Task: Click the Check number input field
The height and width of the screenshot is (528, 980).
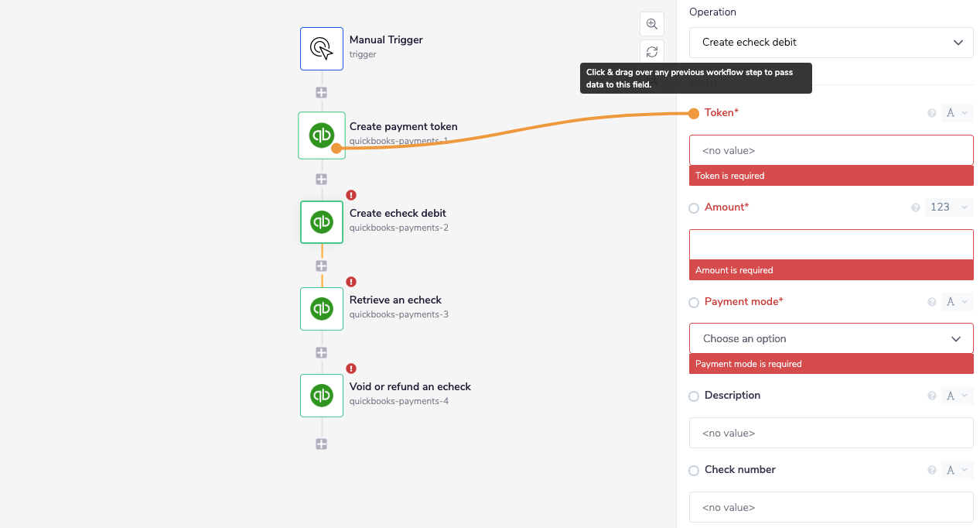Action: pos(831,507)
